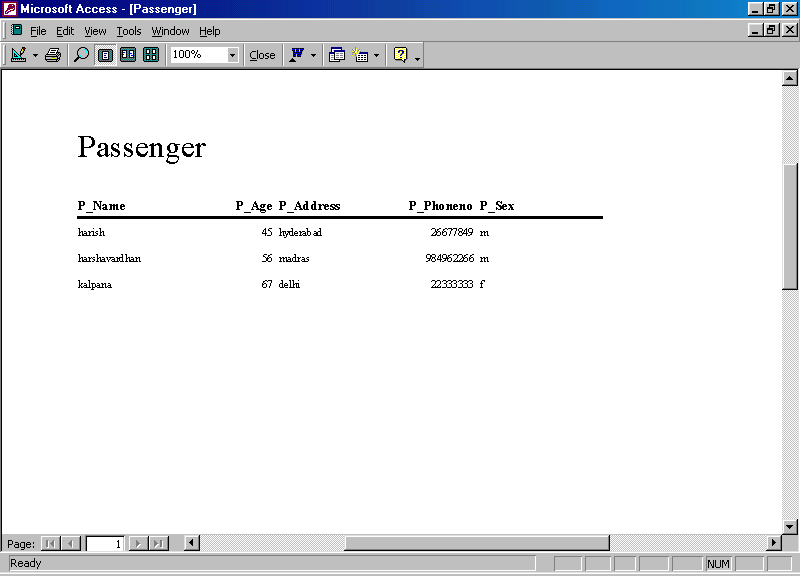Viewport: 800px width, 576px height.
Task: Open the Tools menu
Action: tap(129, 31)
